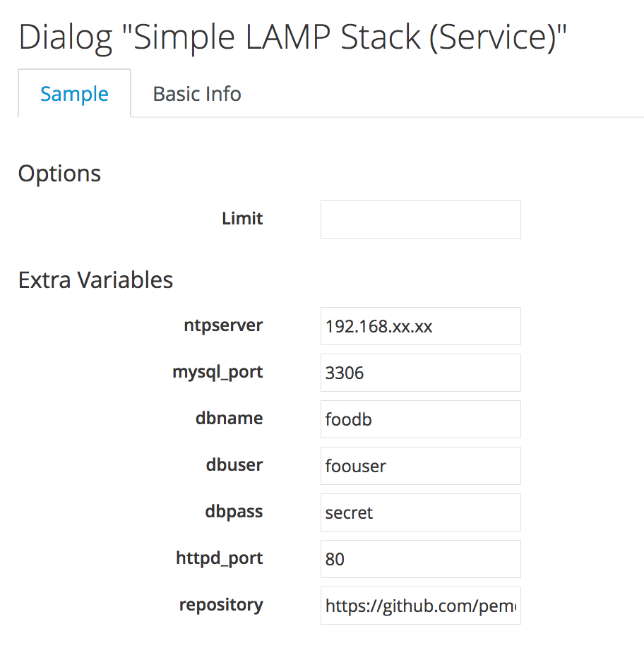
Task: Select the mysql_port field containing 3306
Action: tap(420, 373)
